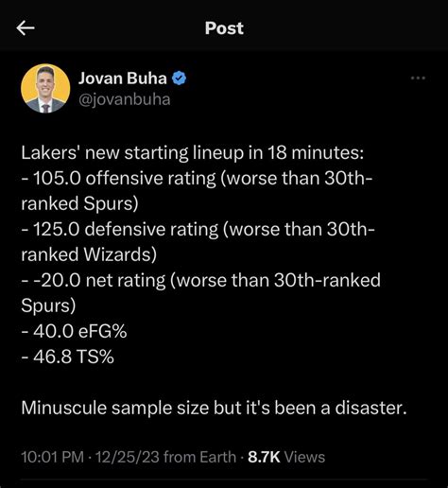Click the 'Lakers' new starting lineup' line
448x488 pixels.
pos(193,153)
